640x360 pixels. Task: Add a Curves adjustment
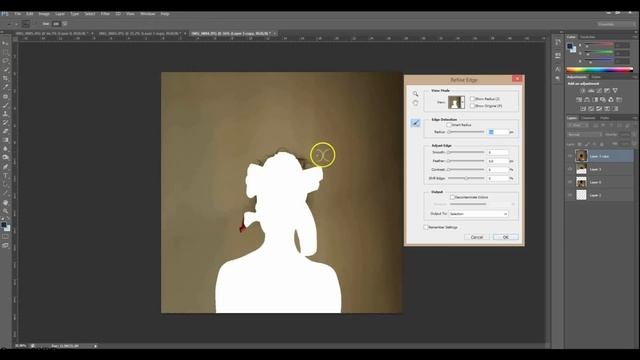[599, 91]
